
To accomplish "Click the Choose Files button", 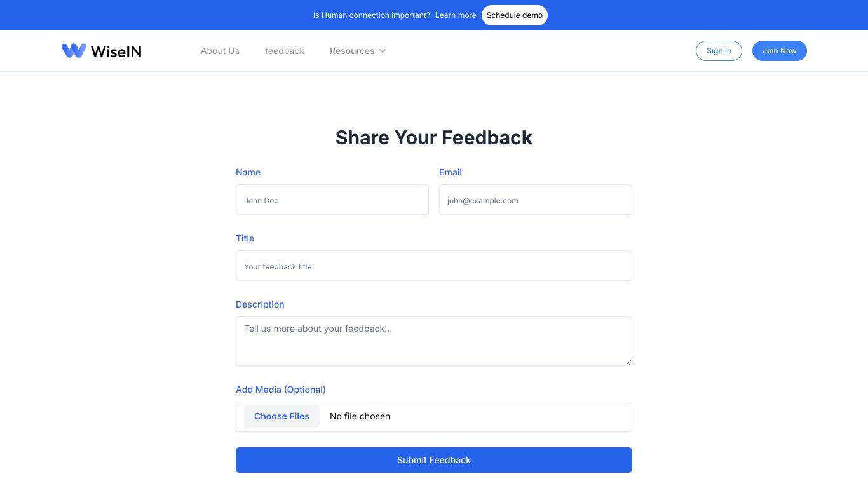I will 281,416.
